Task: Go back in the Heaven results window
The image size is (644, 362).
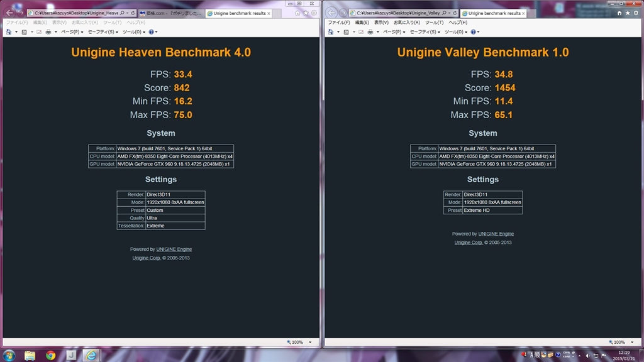Action: point(9,13)
